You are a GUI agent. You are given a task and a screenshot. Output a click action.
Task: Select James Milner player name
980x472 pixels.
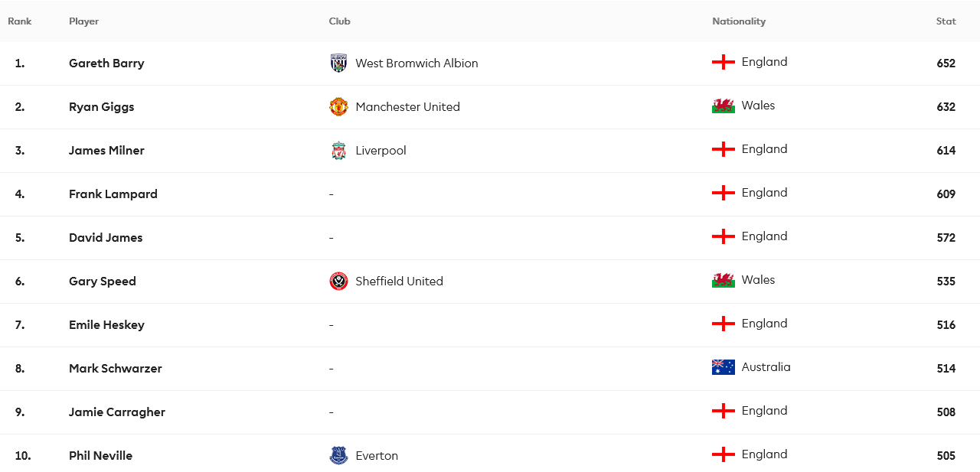(106, 151)
